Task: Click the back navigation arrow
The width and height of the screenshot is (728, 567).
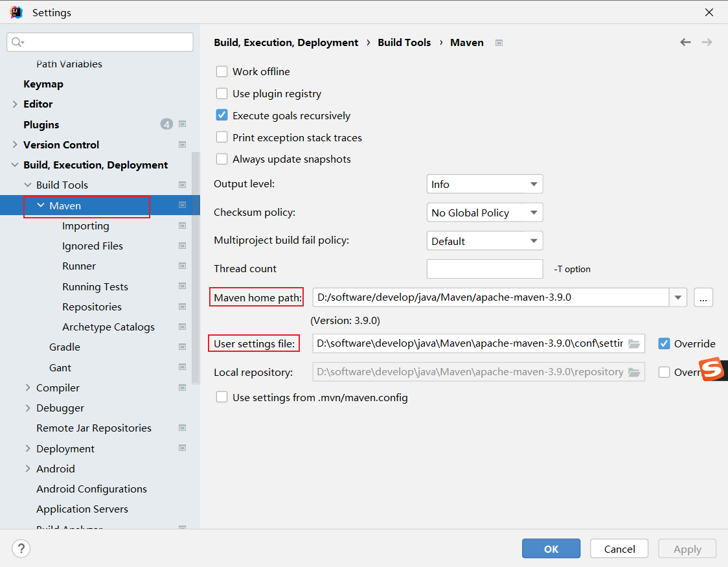Action: click(685, 42)
